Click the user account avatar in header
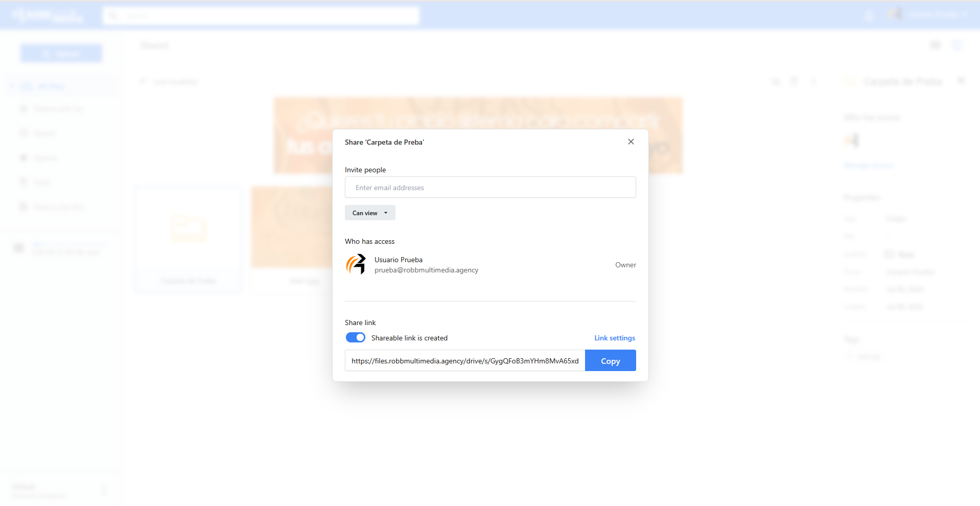The width and height of the screenshot is (980, 506). tap(895, 15)
